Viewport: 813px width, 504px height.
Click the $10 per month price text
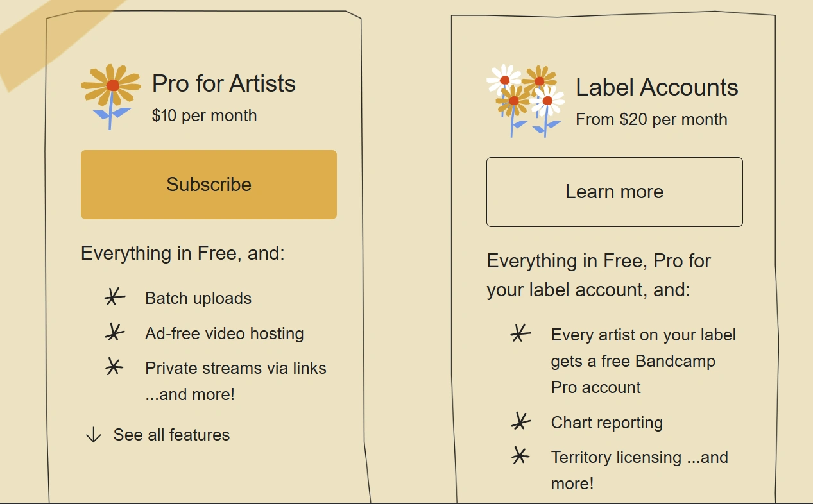(204, 115)
